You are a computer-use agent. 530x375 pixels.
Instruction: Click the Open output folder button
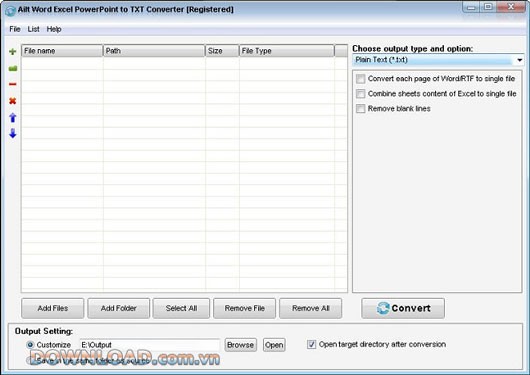click(x=274, y=345)
